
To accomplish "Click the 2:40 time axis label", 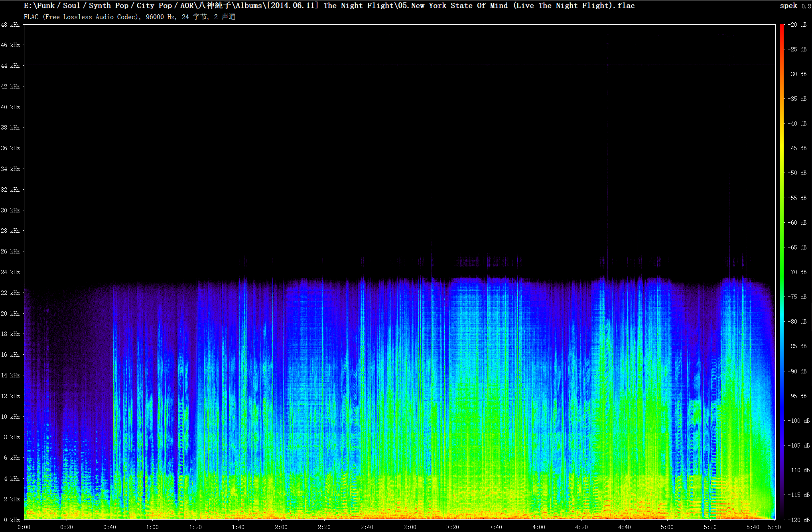I will click(x=367, y=527).
